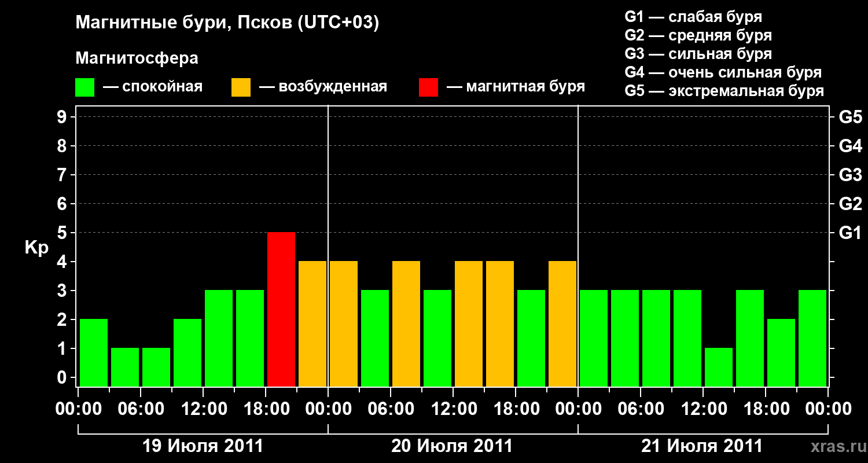Select the 09:00–12:00 Kp 2 bar on 19 July
The height and width of the screenshot is (463, 868).
pos(187,352)
